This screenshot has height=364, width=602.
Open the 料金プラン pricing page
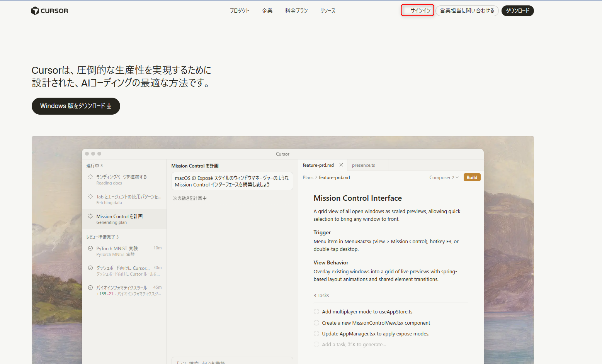(296, 11)
